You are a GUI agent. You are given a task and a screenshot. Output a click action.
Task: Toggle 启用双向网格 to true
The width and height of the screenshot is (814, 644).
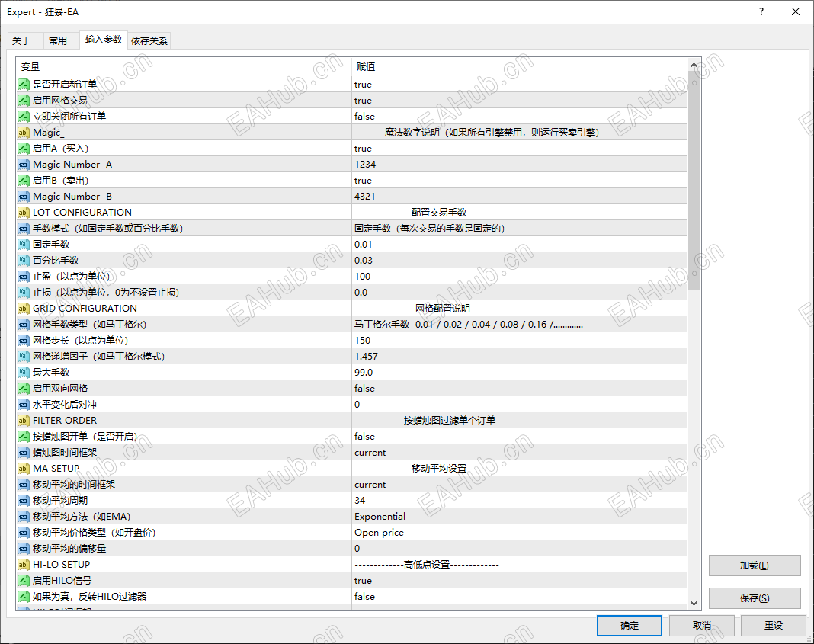point(457,388)
